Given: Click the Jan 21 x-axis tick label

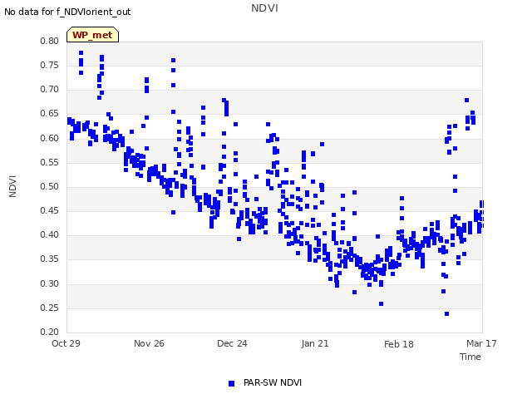Looking at the screenshot, I should pyautogui.click(x=315, y=343).
